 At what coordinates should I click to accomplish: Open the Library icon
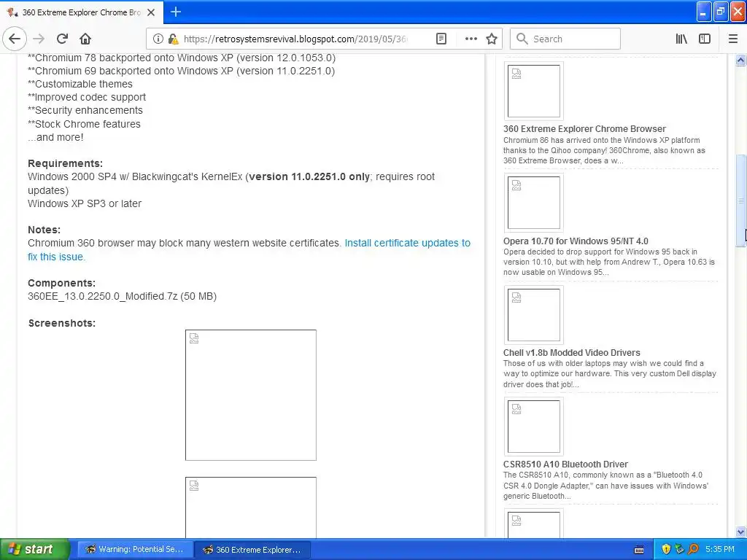point(681,39)
